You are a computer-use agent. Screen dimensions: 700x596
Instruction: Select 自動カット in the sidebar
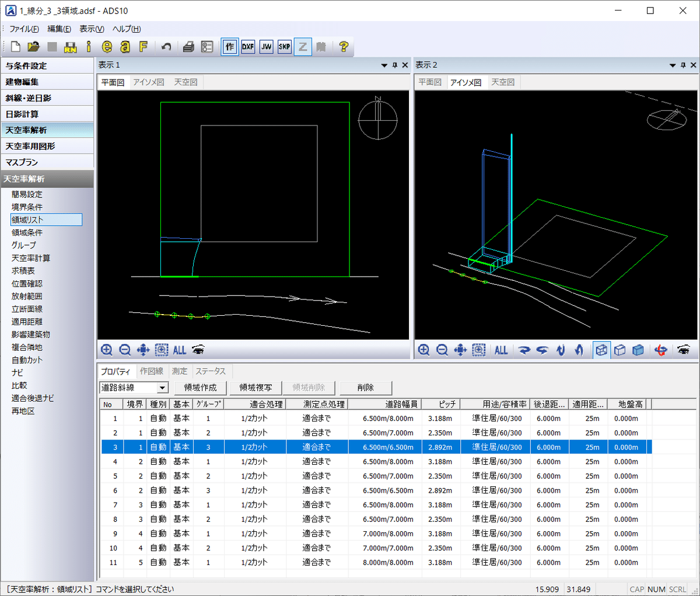coord(27,360)
